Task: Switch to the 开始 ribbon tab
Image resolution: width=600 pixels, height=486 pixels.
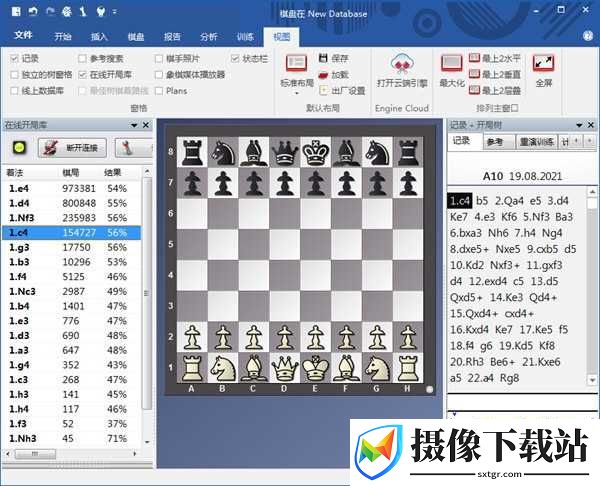Action: [63, 36]
